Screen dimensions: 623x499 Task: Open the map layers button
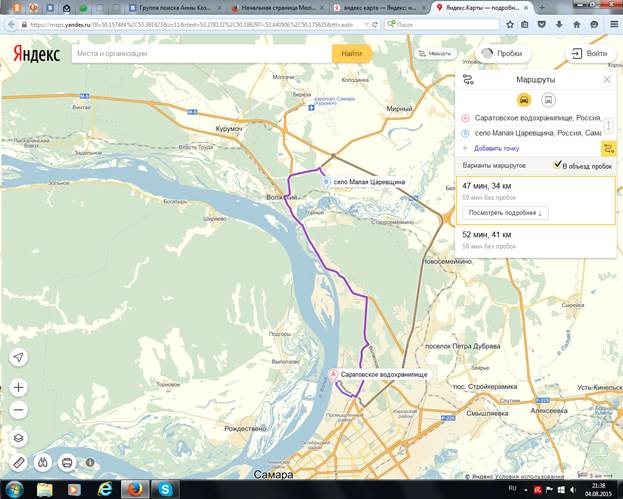(x=18, y=438)
